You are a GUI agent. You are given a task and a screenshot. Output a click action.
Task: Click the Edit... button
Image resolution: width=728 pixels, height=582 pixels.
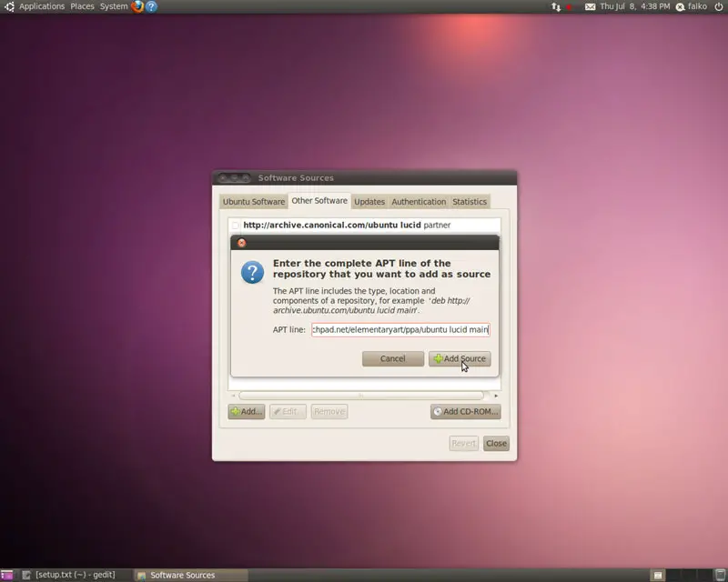(288, 412)
